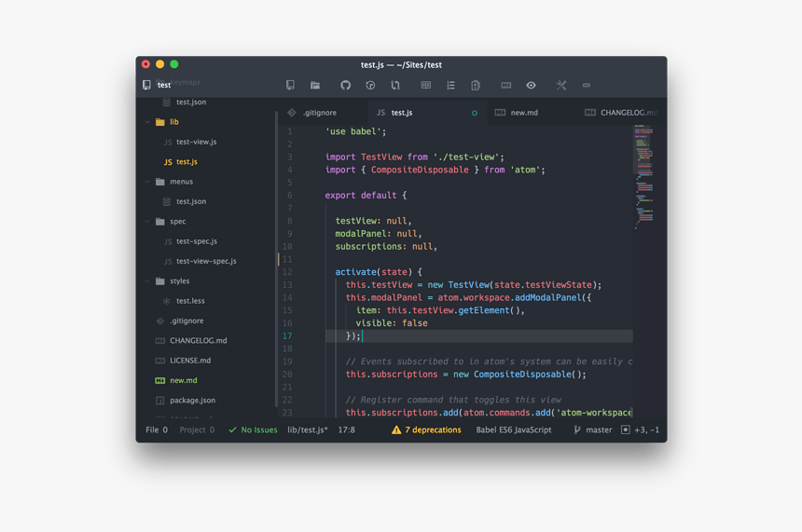The width and height of the screenshot is (802, 532).
Task: Collapse the styles folder
Action: click(147, 281)
